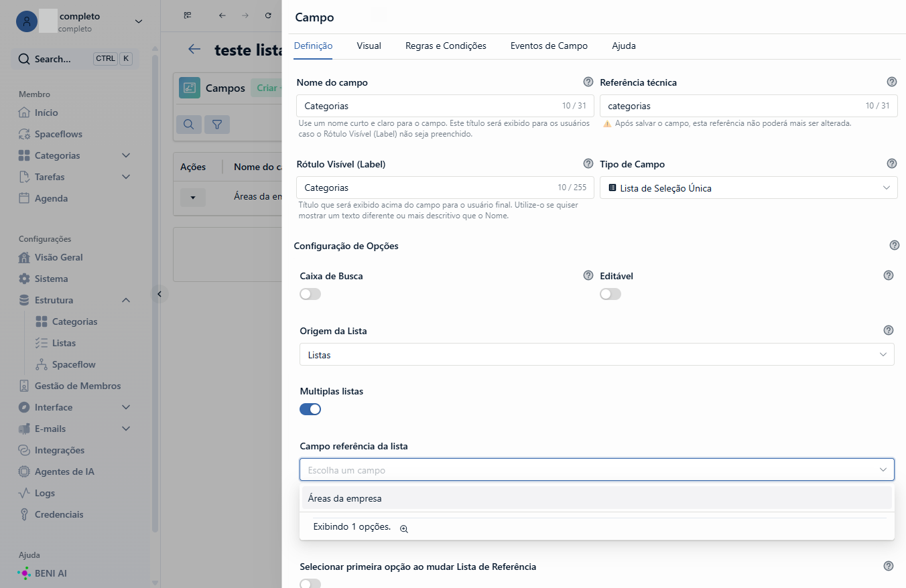Turn on the Editável switch
Image resolution: width=906 pixels, height=588 pixels.
(610, 294)
